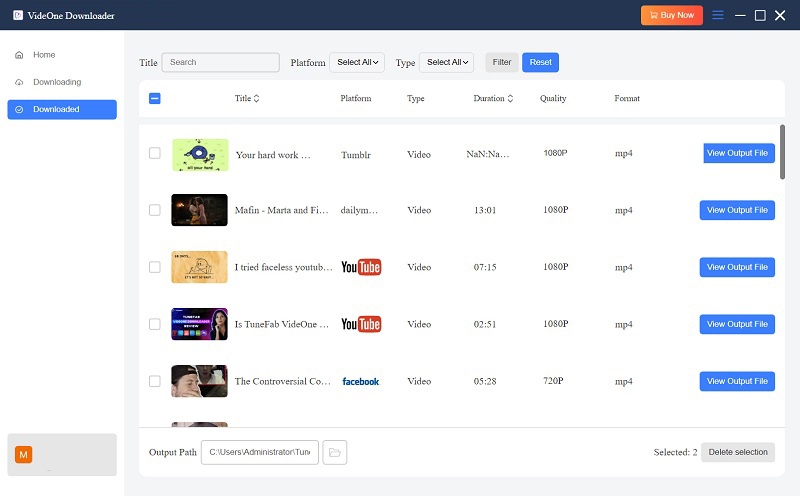Click the Facebook logo in the Controversial row
The height and width of the screenshot is (496, 800).
[x=360, y=381]
